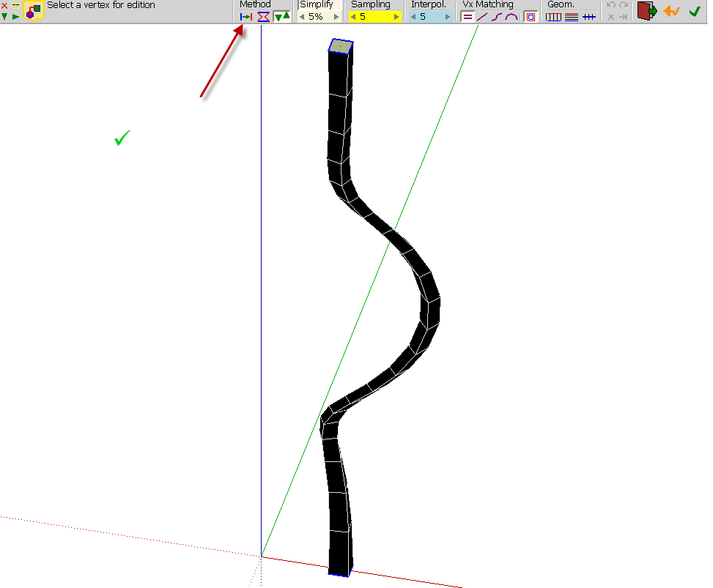Click the green checkmark to validate in toolbar

pyautogui.click(x=695, y=11)
